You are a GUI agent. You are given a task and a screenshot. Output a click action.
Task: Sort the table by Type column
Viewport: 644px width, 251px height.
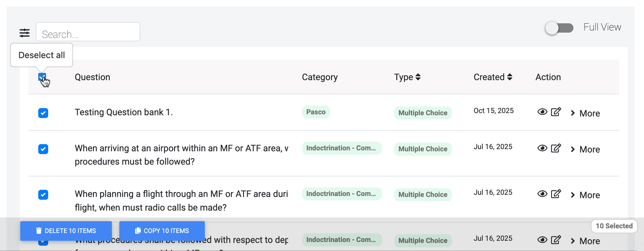(x=407, y=77)
